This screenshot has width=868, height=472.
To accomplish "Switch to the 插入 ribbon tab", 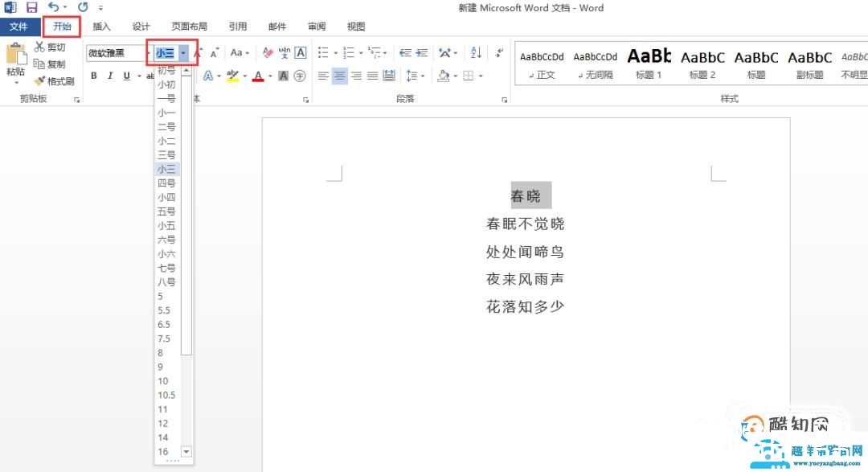I will click(x=102, y=26).
